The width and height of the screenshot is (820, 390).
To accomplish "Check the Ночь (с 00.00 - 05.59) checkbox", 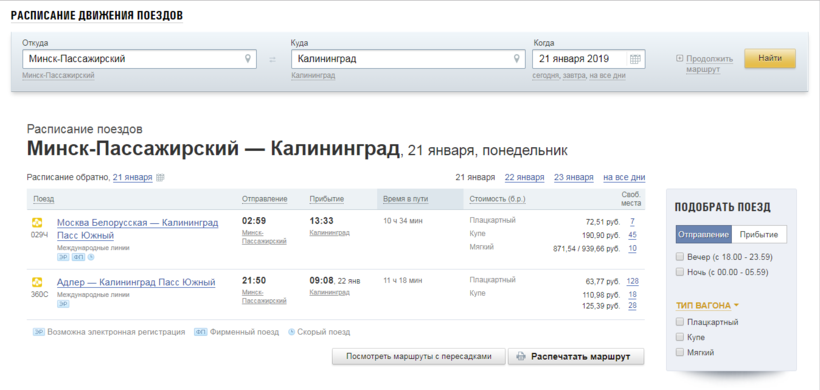I will tap(679, 272).
